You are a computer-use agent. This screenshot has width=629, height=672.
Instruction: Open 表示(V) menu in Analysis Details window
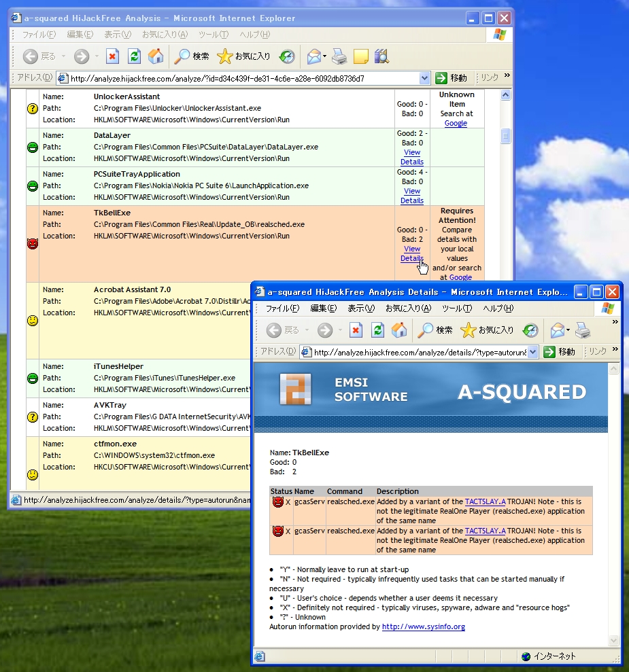point(361,308)
